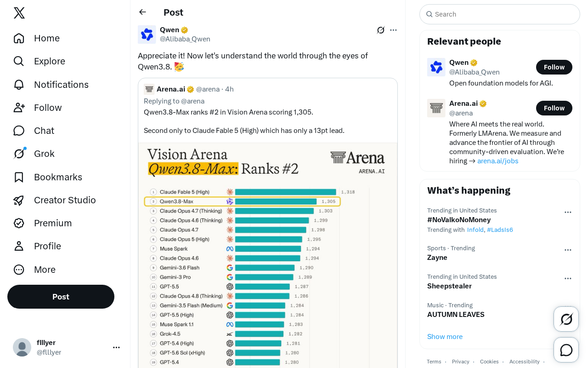Image resolution: width=588 pixels, height=368 pixels.
Task: Open the Bookmarks ribbon icon
Action: (x=19, y=177)
